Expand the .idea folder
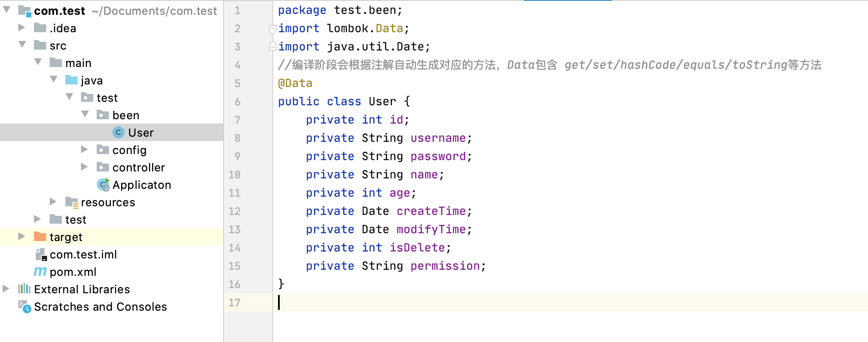The height and width of the screenshot is (342, 868). tap(21, 28)
